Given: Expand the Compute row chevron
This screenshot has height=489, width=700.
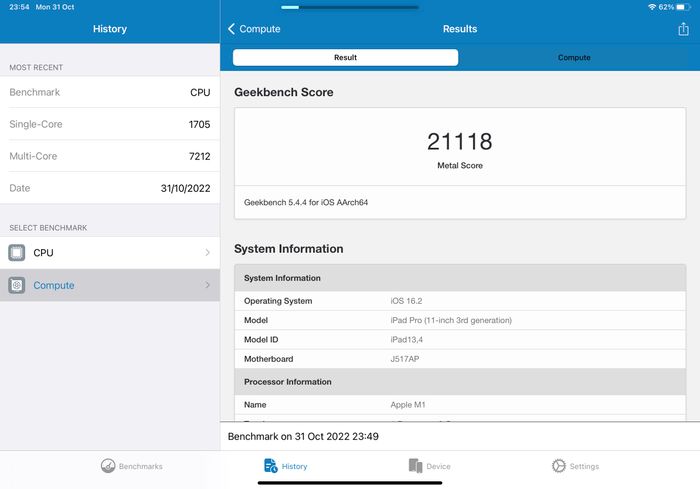Looking at the screenshot, I should (208, 285).
